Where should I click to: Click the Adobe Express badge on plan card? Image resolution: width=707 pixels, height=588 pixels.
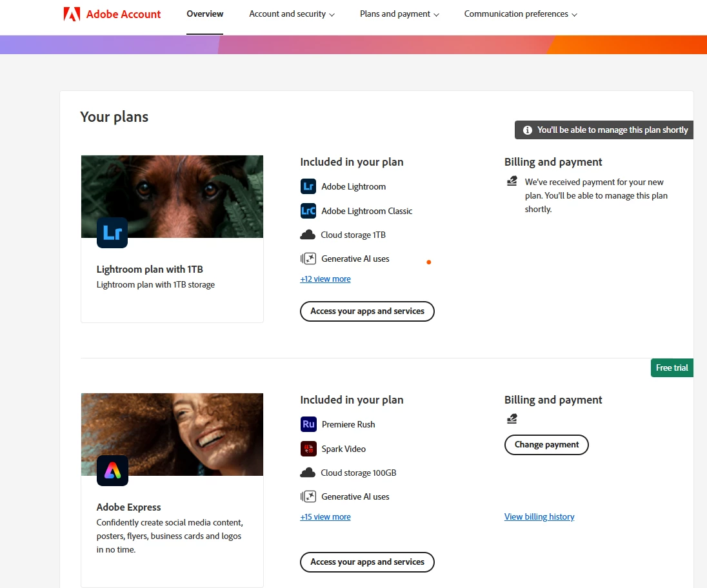(x=112, y=471)
